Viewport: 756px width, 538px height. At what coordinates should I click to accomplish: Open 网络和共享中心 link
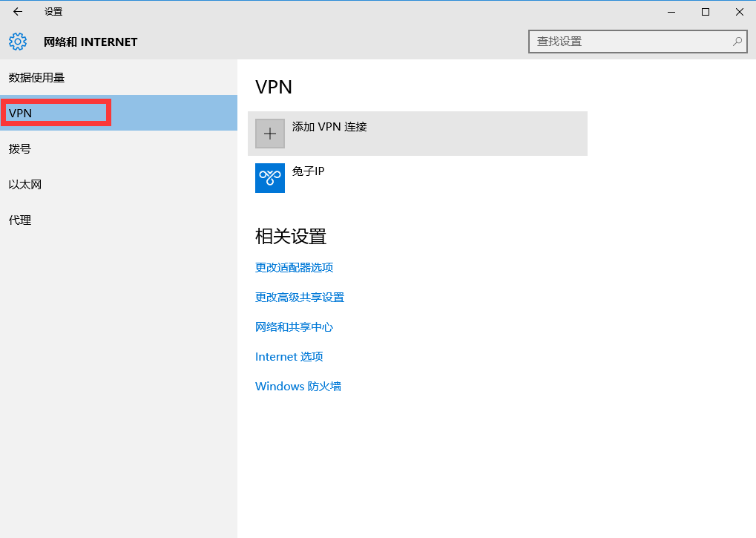[x=294, y=327]
